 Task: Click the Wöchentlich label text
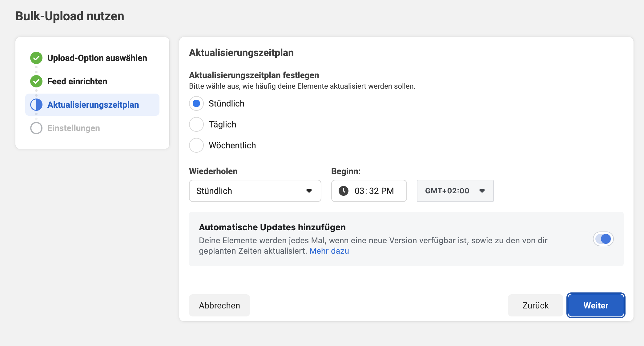pos(232,145)
